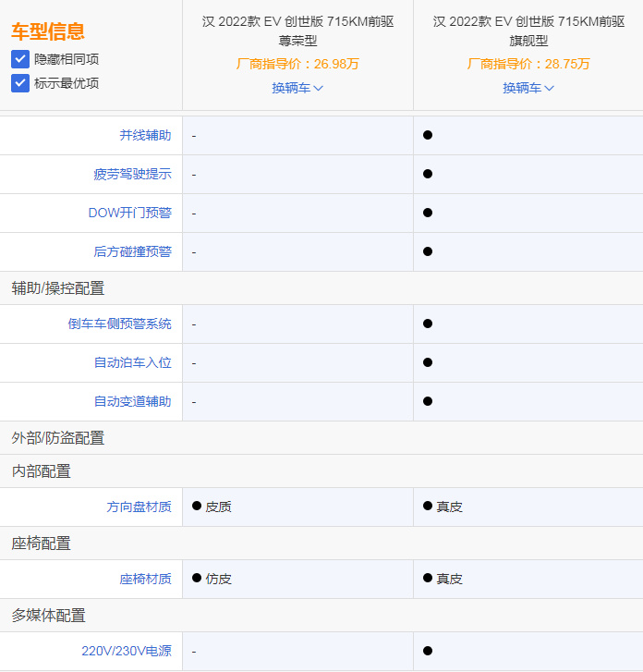Select the 外部/防盗配置 section header
Viewport: 643px width, 672px height.
pos(58,437)
